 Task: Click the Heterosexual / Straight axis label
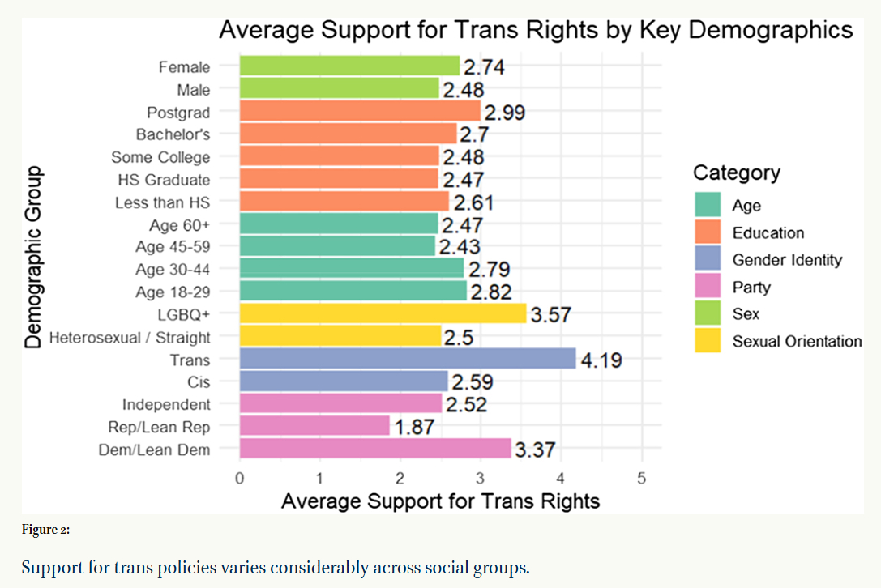(130, 337)
